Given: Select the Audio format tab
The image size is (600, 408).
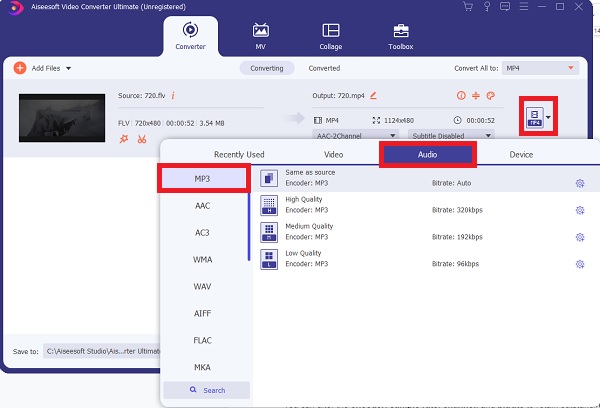Looking at the screenshot, I should click(427, 155).
